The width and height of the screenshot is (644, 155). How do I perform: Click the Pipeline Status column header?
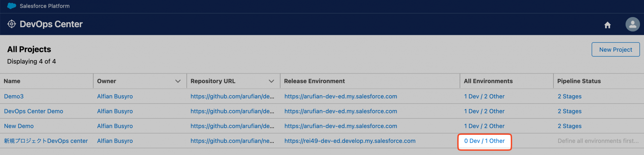(579, 81)
